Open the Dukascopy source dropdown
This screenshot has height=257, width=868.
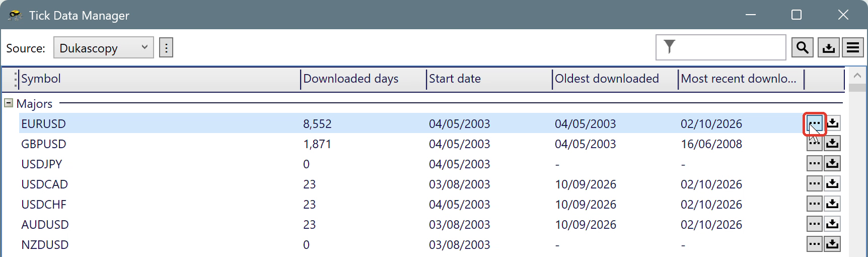[104, 48]
